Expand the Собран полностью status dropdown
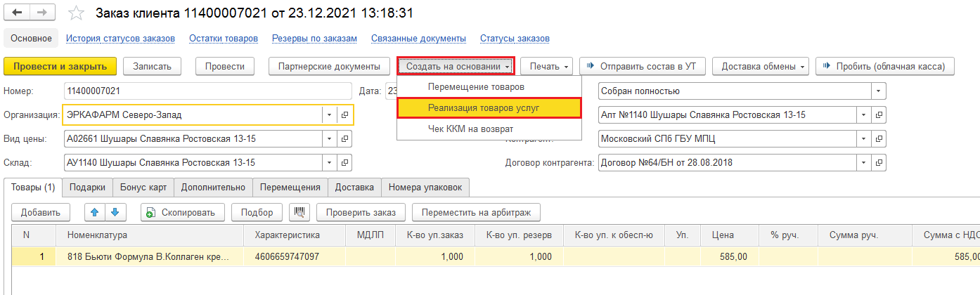 (x=878, y=91)
